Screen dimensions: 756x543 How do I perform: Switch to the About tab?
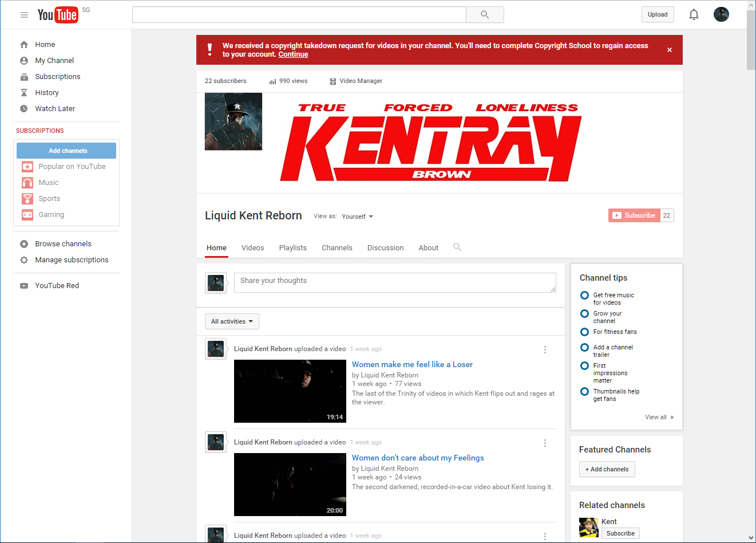[x=429, y=248]
